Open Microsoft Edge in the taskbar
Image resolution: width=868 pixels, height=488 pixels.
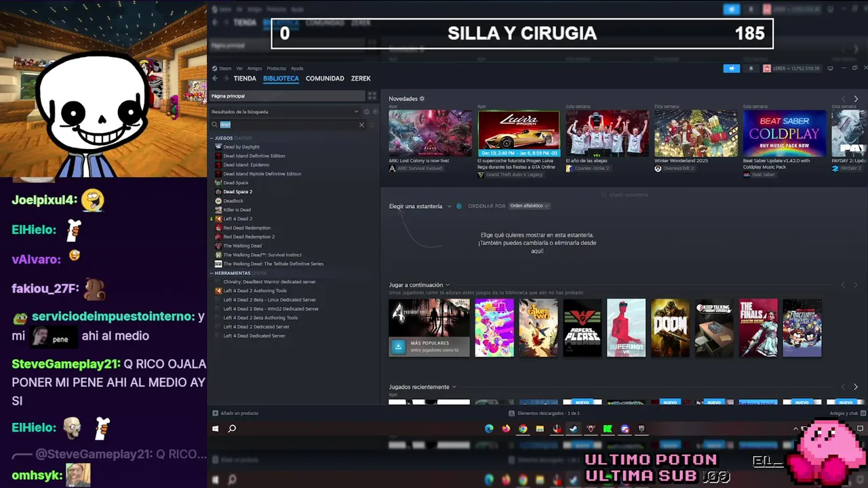489,429
